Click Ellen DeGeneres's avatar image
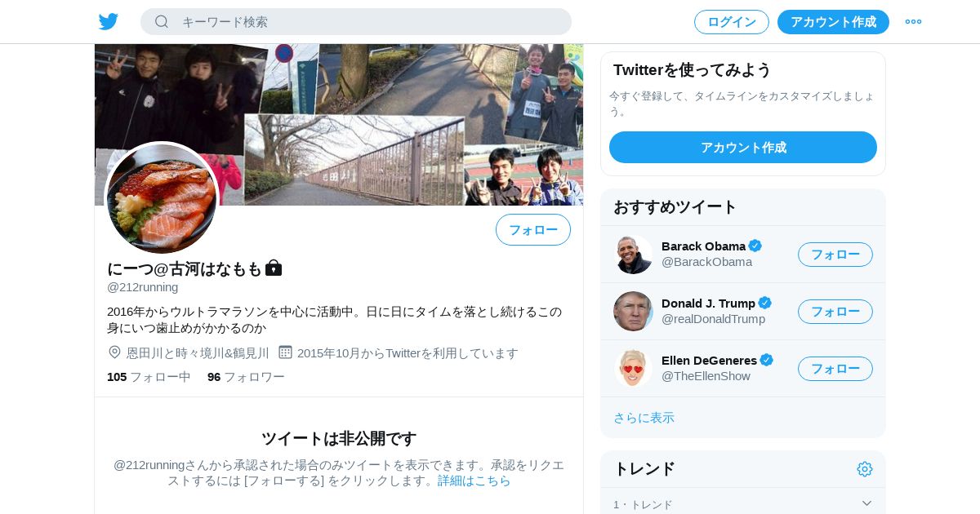 [633, 369]
